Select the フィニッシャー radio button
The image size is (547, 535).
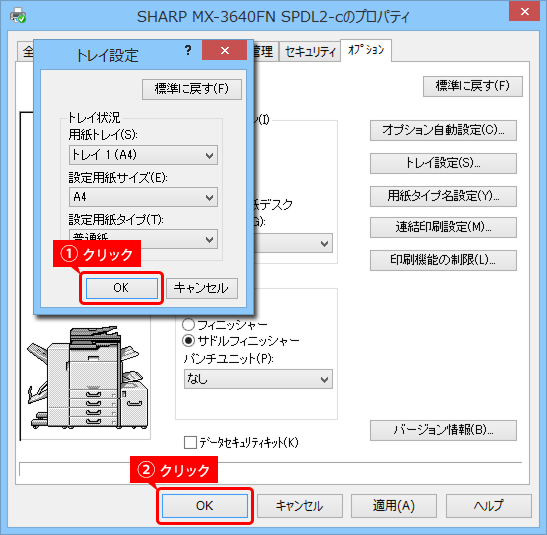tap(188, 325)
